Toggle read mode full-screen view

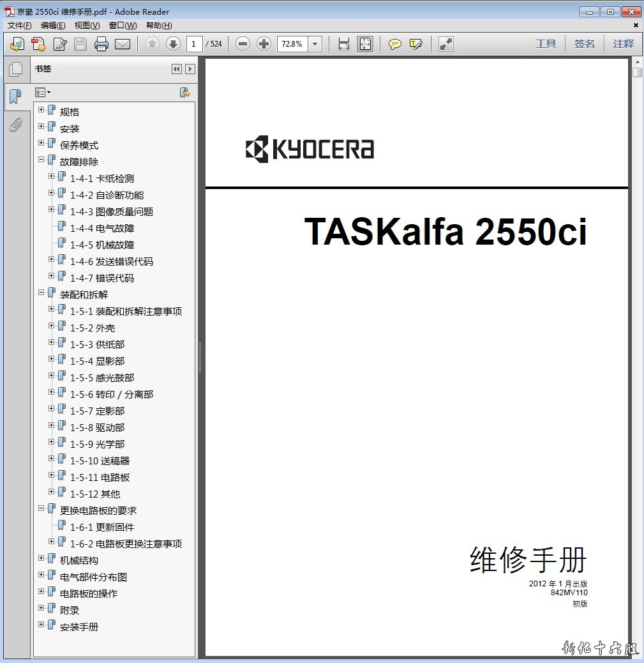[x=446, y=44]
